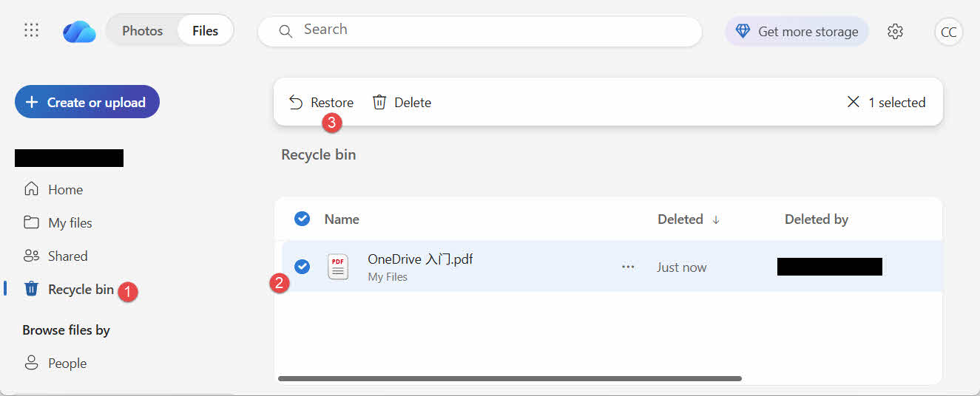Open settings gear icon
The height and width of the screenshot is (396, 980).
point(895,31)
